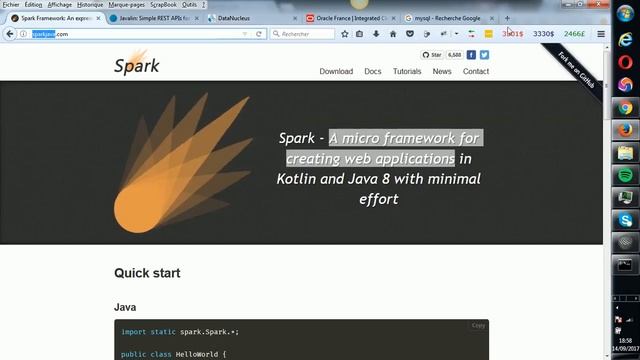Open the 6,588 stargazers count
Viewport: 640px width, 360px height.
click(454, 55)
